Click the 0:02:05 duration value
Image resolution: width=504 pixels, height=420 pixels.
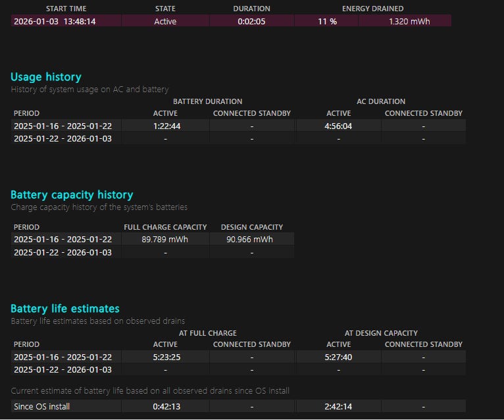[251, 21]
